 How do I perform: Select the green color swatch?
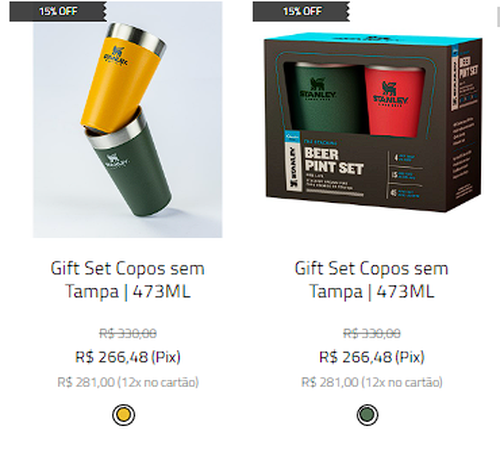(367, 415)
